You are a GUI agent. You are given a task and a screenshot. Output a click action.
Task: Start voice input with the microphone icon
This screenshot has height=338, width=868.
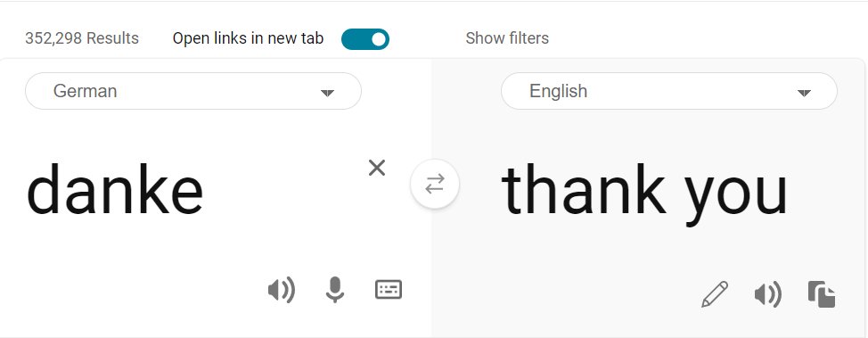(x=334, y=290)
